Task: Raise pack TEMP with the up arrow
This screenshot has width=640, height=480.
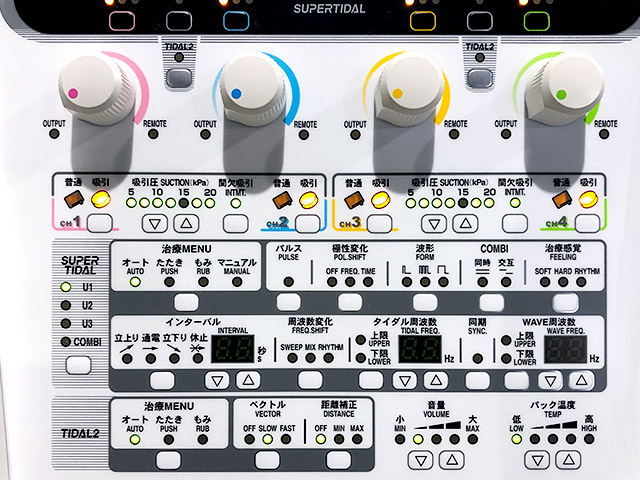Action: (569, 460)
